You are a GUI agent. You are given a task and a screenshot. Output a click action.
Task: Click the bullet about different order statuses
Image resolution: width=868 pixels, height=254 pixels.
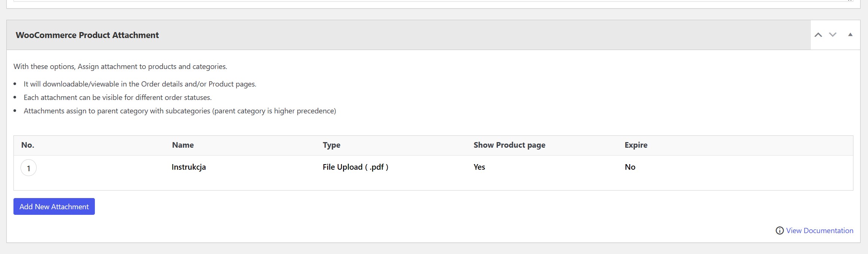(x=118, y=97)
